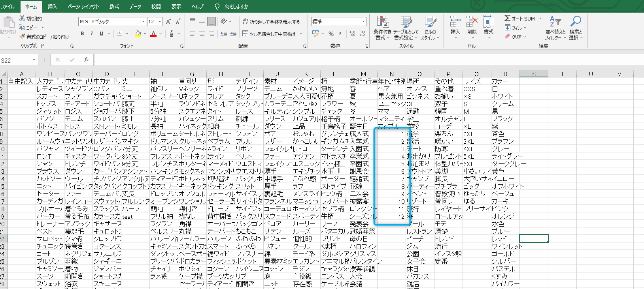Open Format as Table (テーブルとして書式設定)

[x=406, y=28]
